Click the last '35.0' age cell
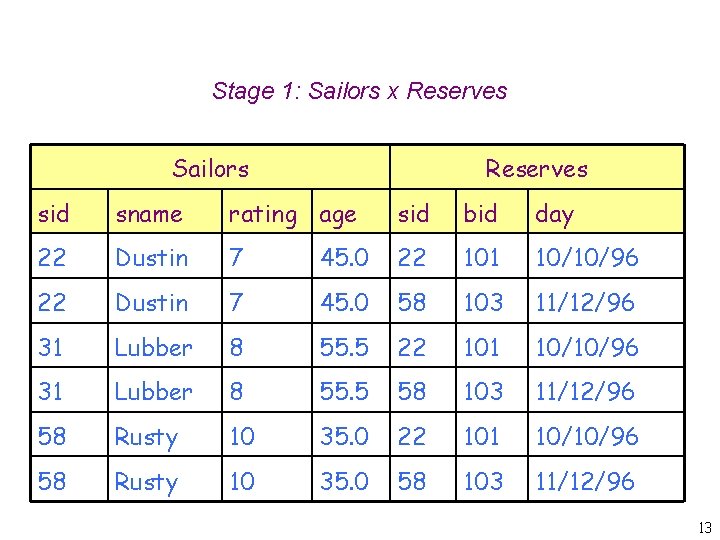 pyautogui.click(x=344, y=481)
